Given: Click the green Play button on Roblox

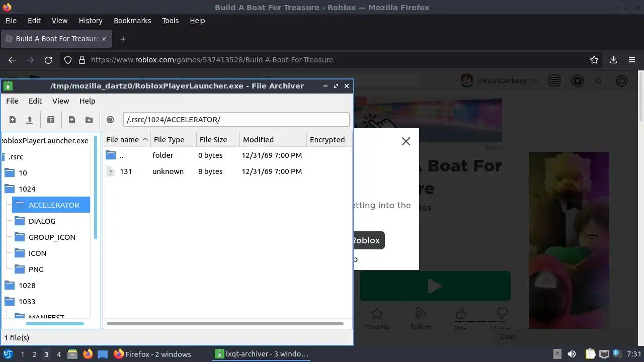Looking at the screenshot, I should [x=435, y=286].
